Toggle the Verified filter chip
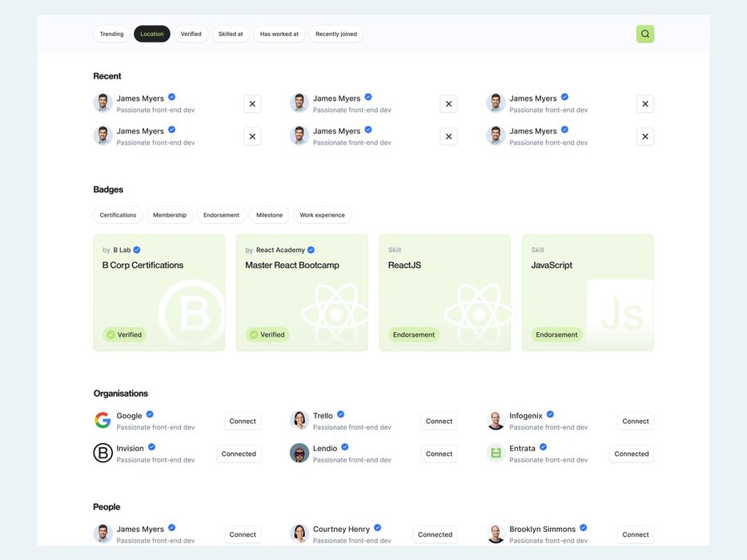 click(x=191, y=34)
